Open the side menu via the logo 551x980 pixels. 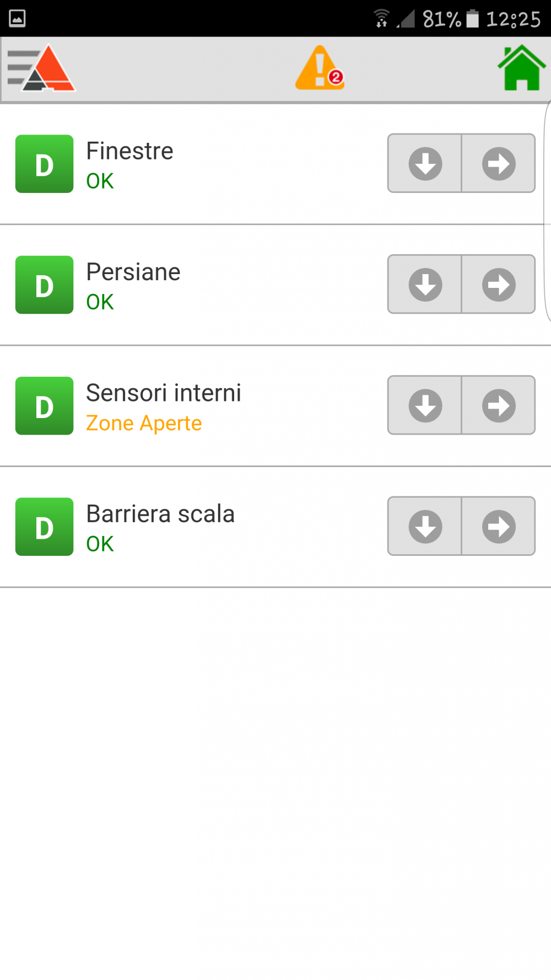pos(41,68)
